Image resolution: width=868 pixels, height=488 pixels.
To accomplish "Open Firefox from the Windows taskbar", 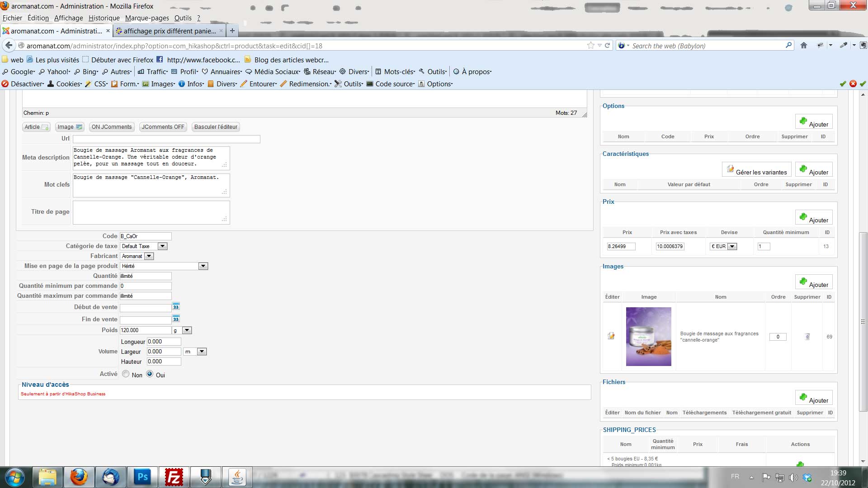I will 79,477.
